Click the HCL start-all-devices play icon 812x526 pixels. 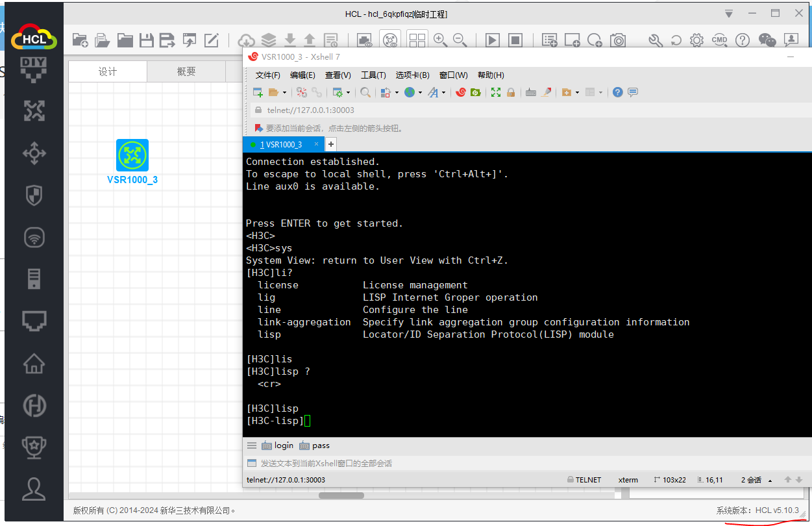pyautogui.click(x=493, y=40)
